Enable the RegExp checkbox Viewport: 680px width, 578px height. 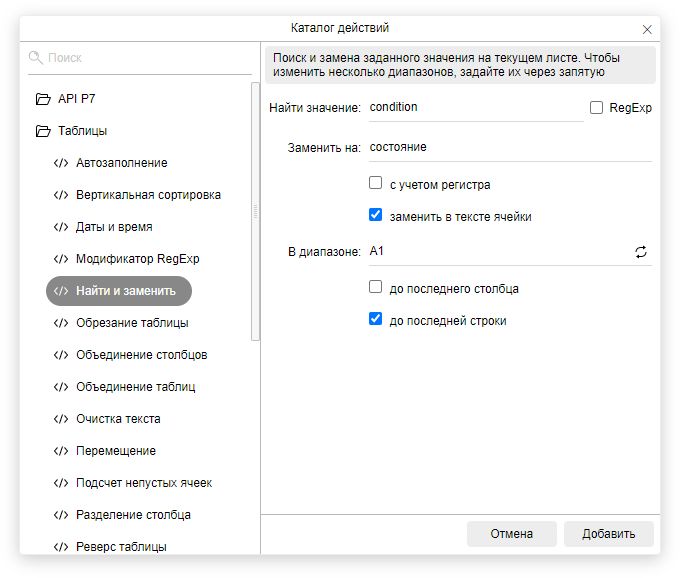tap(597, 107)
